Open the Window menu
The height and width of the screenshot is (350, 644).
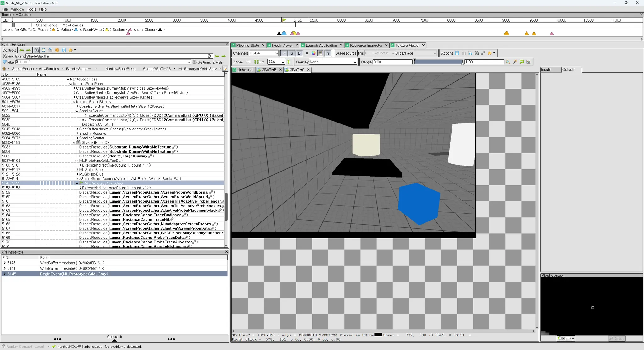click(x=17, y=9)
